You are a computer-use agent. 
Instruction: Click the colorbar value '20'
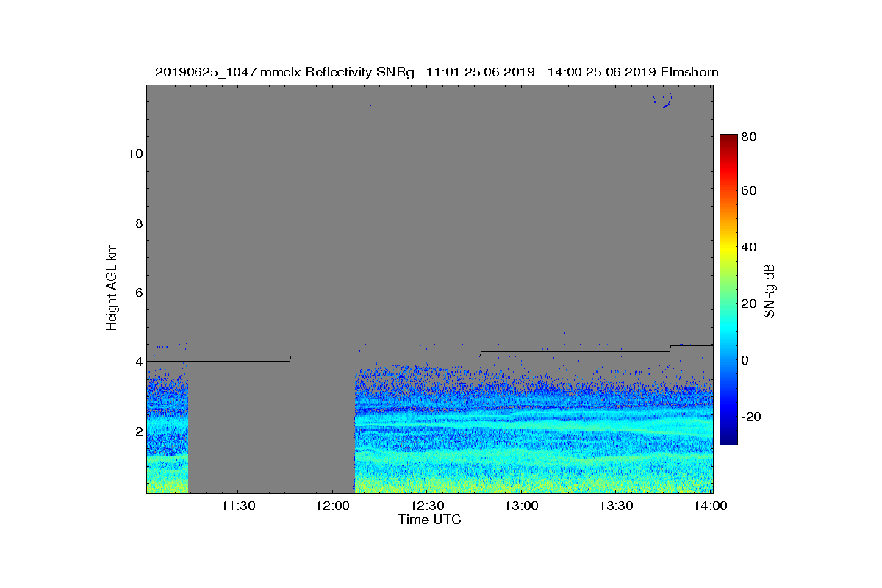(x=750, y=304)
